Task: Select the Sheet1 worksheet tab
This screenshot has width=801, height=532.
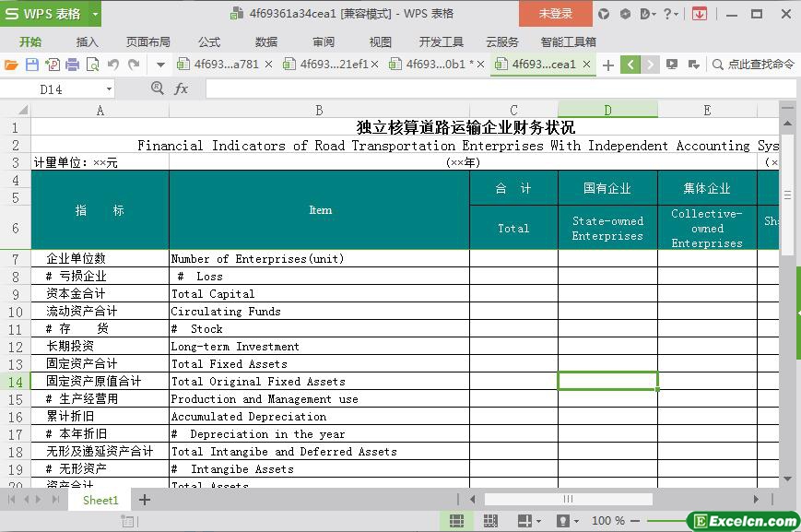Action: click(100, 500)
